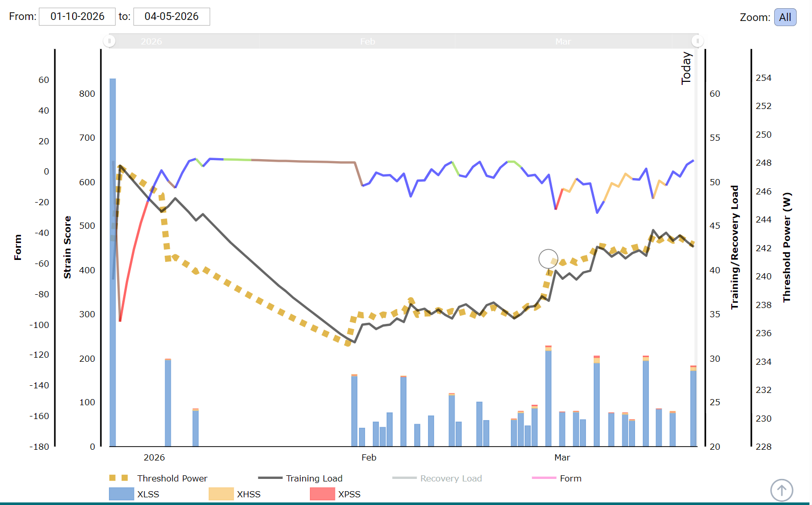Click Mar in the range navigator
This screenshot has height=505, width=812.
pyautogui.click(x=563, y=41)
